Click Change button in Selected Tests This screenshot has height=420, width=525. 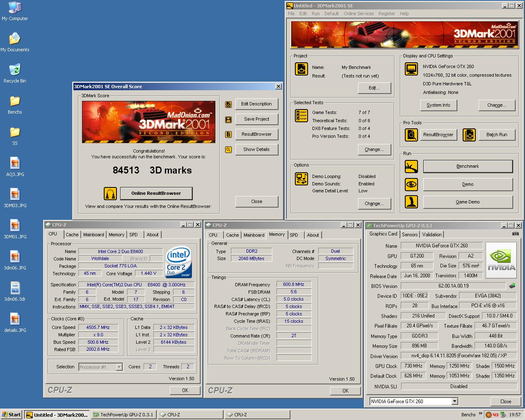pos(374,149)
